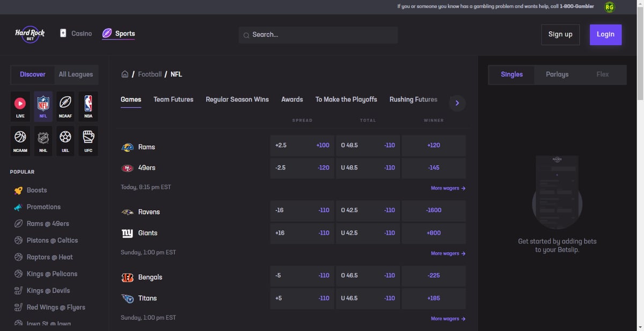Click the RG responsible gaming badge
644x331 pixels.
[x=609, y=7]
